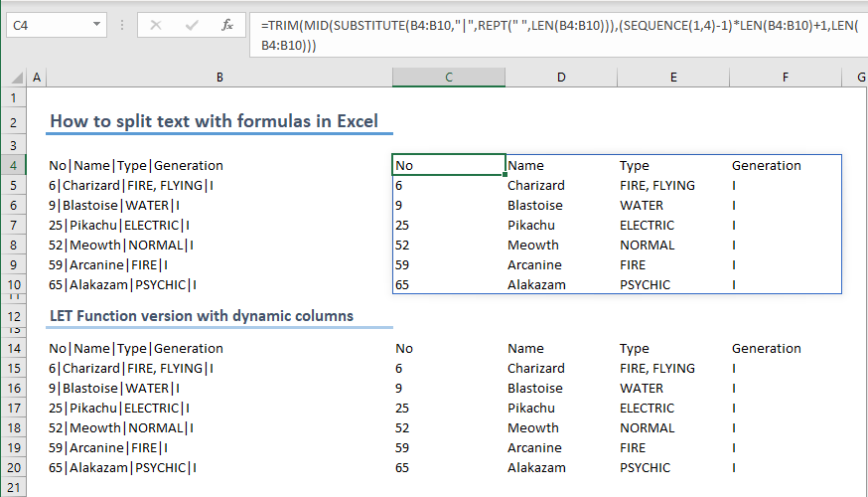Click cell '65|Alakazam|PSYCHIC|I' in row 10
868x497 pixels.
click(x=122, y=285)
